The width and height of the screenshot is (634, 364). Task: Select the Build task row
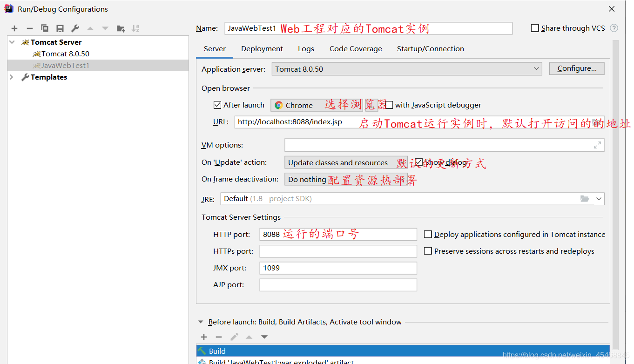point(403,351)
